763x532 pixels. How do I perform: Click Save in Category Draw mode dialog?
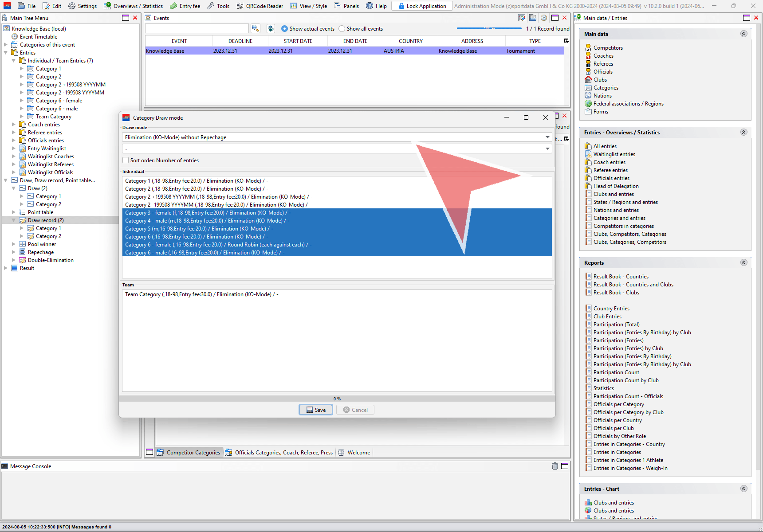pyautogui.click(x=316, y=410)
